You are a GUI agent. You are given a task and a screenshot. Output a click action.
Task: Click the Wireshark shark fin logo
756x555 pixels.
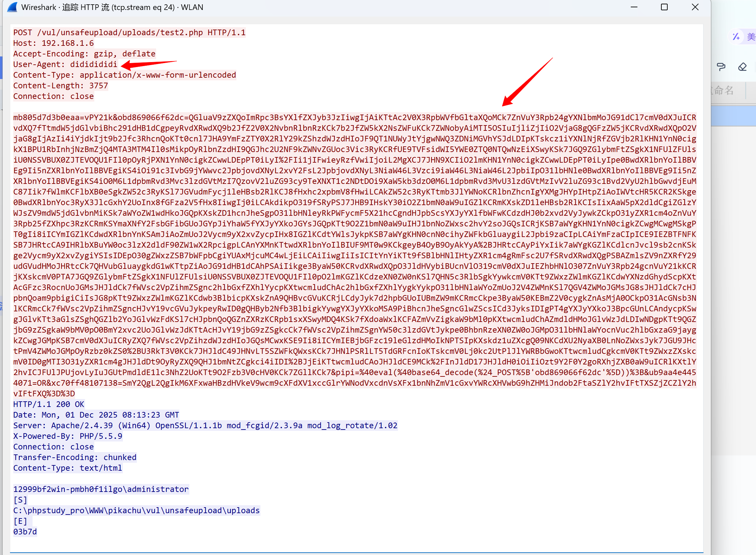click(x=12, y=7)
